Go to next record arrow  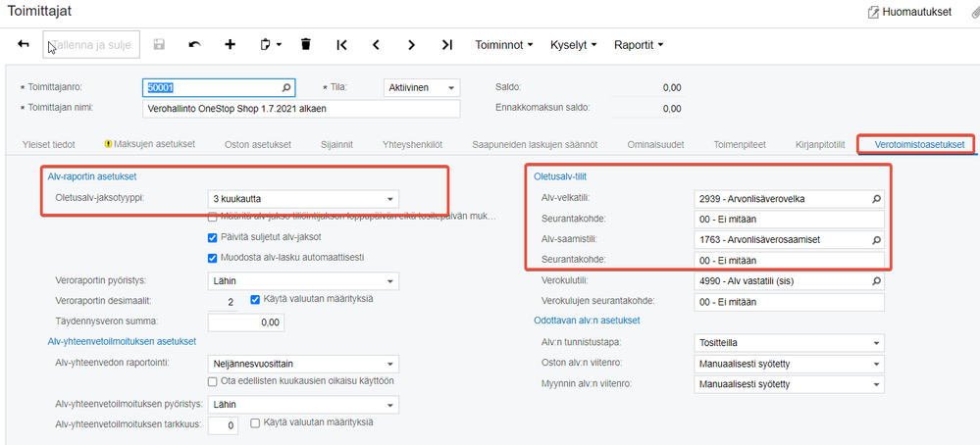[411, 44]
